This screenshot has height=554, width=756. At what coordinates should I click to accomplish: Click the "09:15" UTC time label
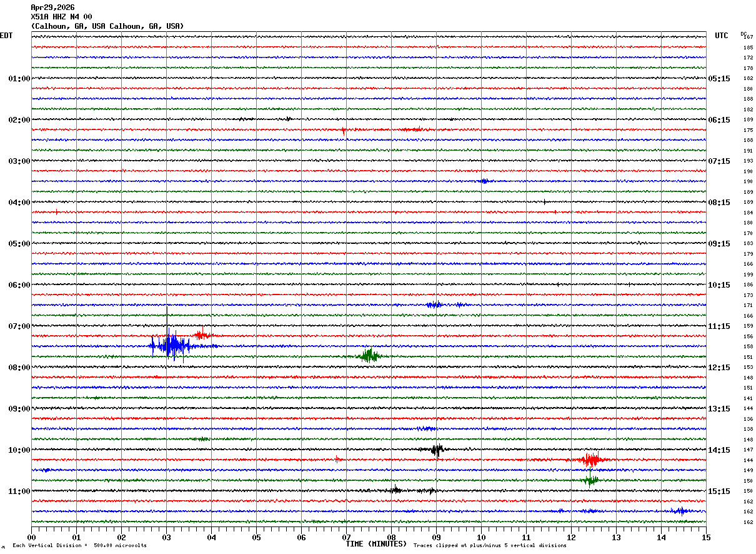pyautogui.click(x=719, y=244)
